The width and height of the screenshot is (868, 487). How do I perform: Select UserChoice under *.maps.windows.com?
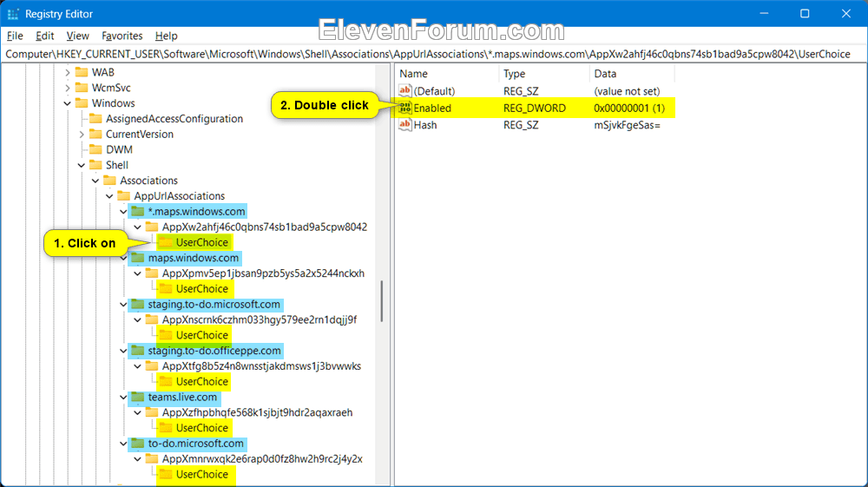pos(201,242)
